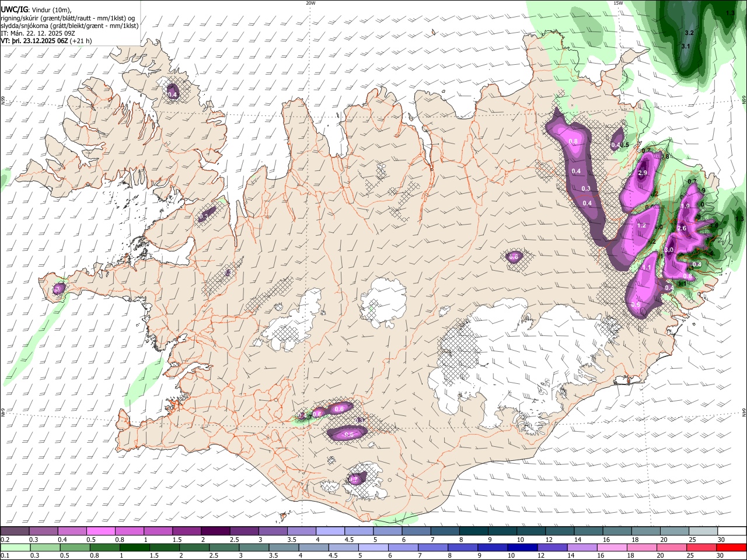
Task: Click the 3.1 precipitation value offshore
Action: pyautogui.click(x=686, y=46)
